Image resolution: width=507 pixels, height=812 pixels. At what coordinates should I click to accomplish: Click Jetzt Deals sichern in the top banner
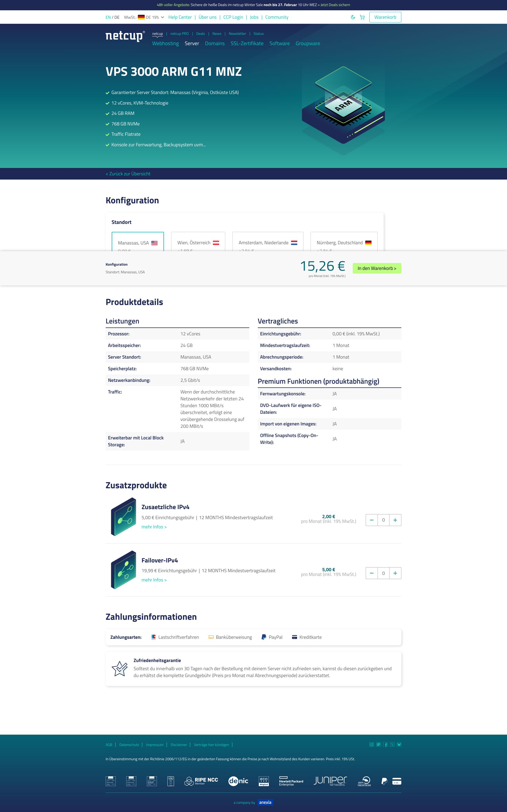pyautogui.click(x=335, y=5)
